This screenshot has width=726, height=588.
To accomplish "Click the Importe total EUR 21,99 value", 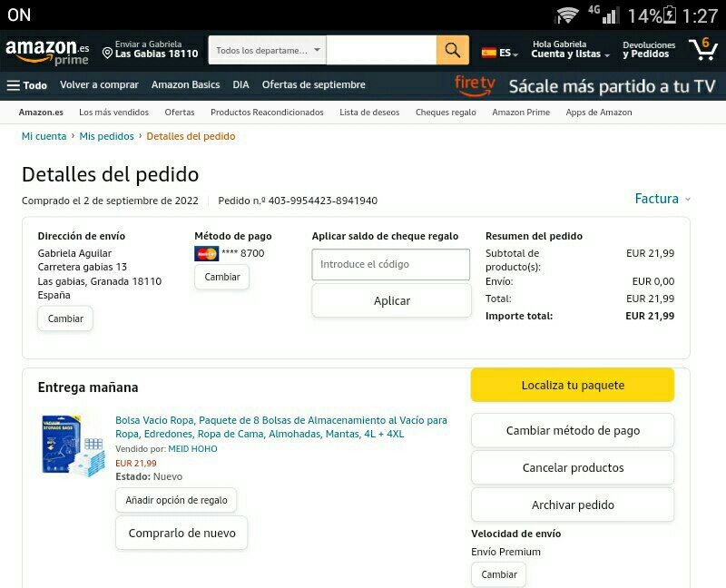I will 650,316.
